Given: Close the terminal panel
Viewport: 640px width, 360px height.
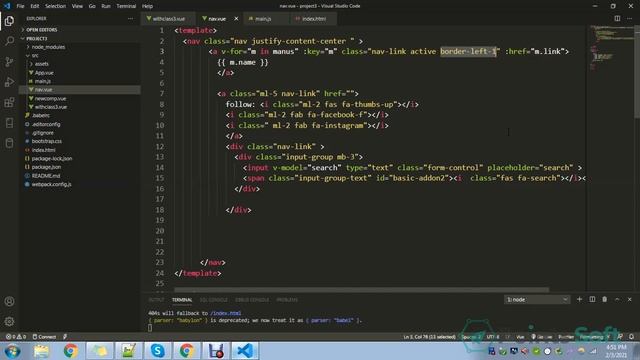Looking at the screenshot, I should [629, 299].
